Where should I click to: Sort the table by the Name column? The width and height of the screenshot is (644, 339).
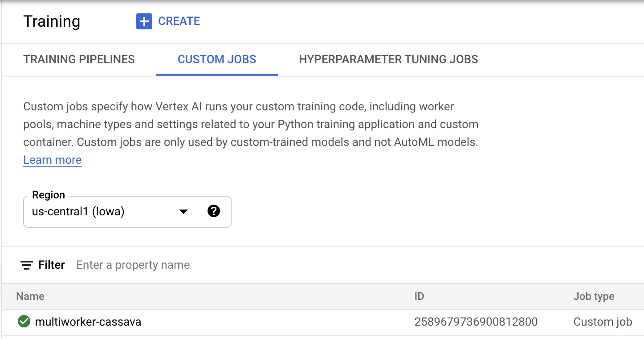tap(30, 296)
